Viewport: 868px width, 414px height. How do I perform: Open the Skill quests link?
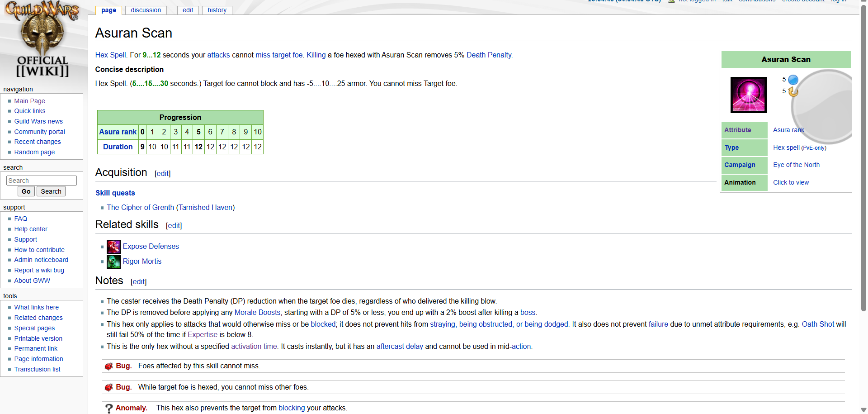point(115,193)
